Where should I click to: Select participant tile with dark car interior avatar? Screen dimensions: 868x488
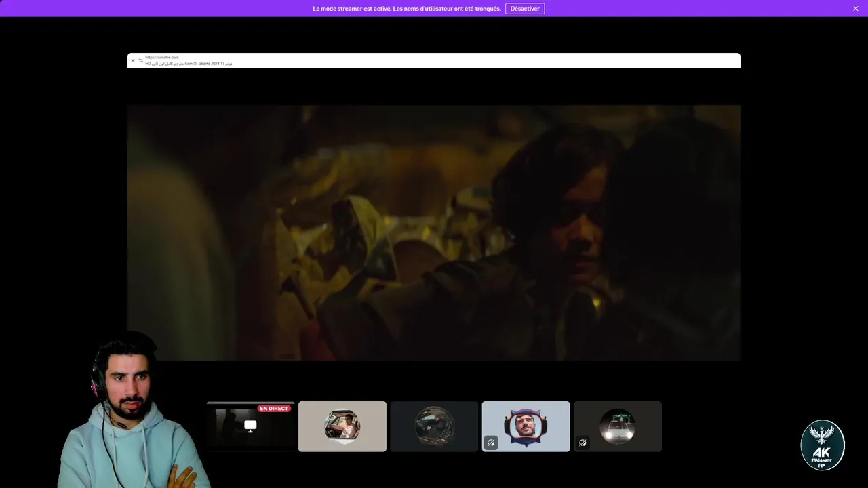pyautogui.click(x=434, y=426)
